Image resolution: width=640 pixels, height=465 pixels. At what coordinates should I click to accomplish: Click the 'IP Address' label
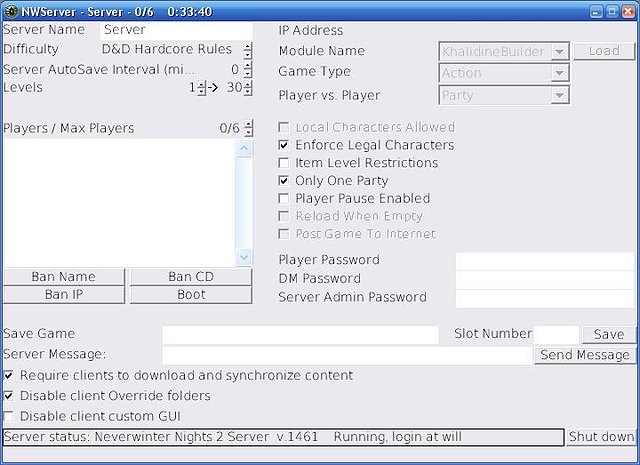tap(311, 30)
